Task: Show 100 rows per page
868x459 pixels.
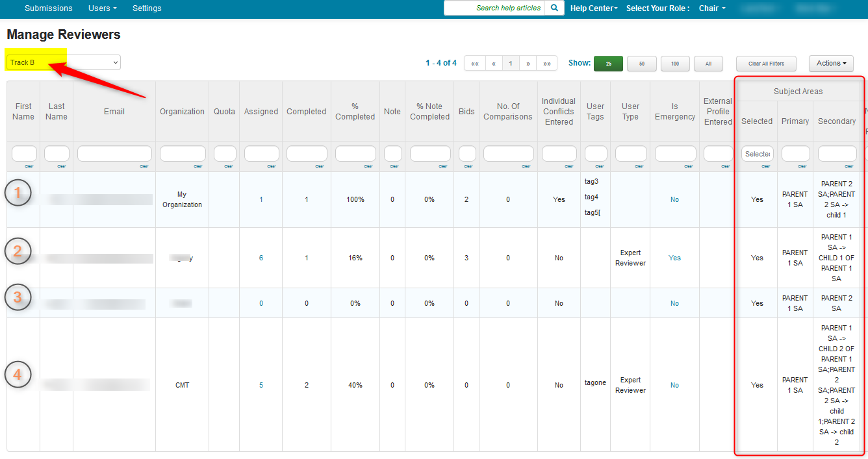Action: point(675,64)
